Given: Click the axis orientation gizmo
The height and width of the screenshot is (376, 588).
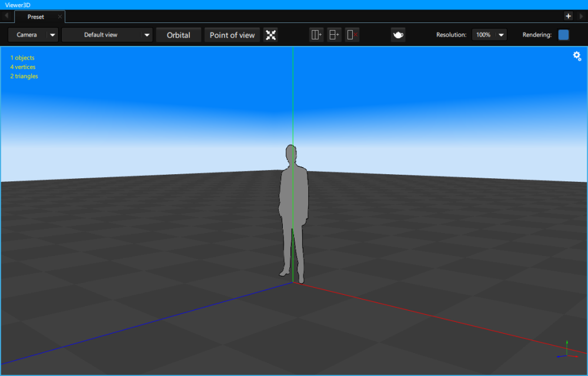Looking at the screenshot, I should click(567, 350).
